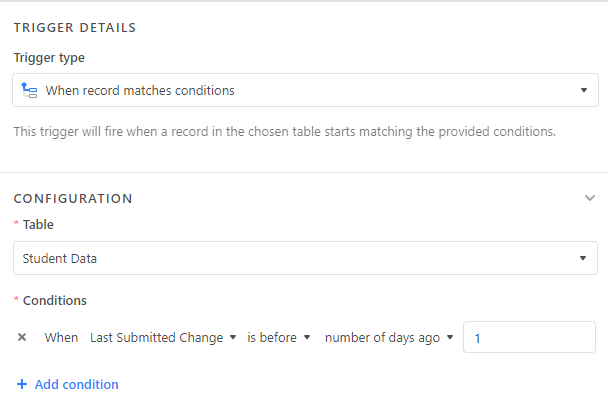Viewport: 608px width, 414px height.
Task: Collapse the Configuration section chevron
Action: (590, 198)
